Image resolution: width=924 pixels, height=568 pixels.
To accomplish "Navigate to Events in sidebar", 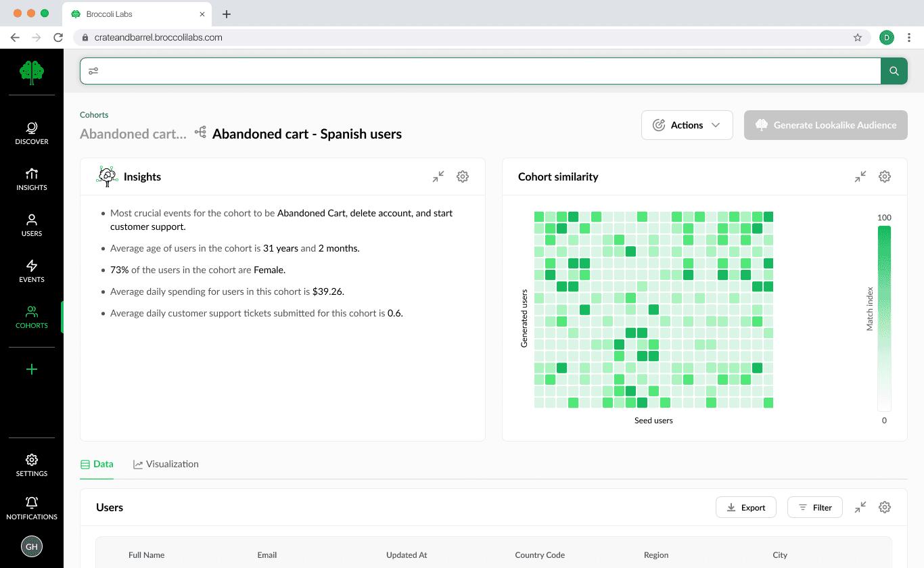I will point(32,271).
